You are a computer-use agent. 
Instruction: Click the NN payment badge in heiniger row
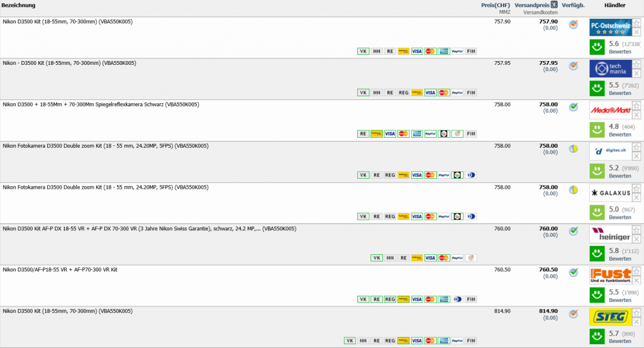[390, 258]
